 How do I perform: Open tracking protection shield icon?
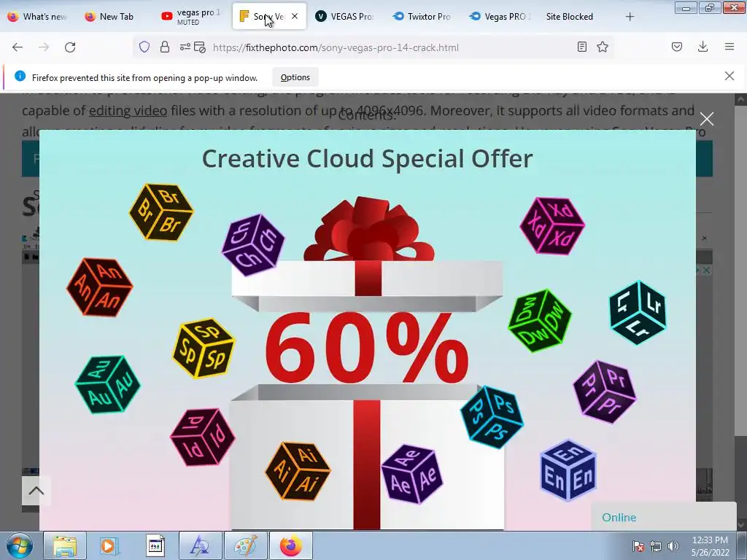point(144,47)
